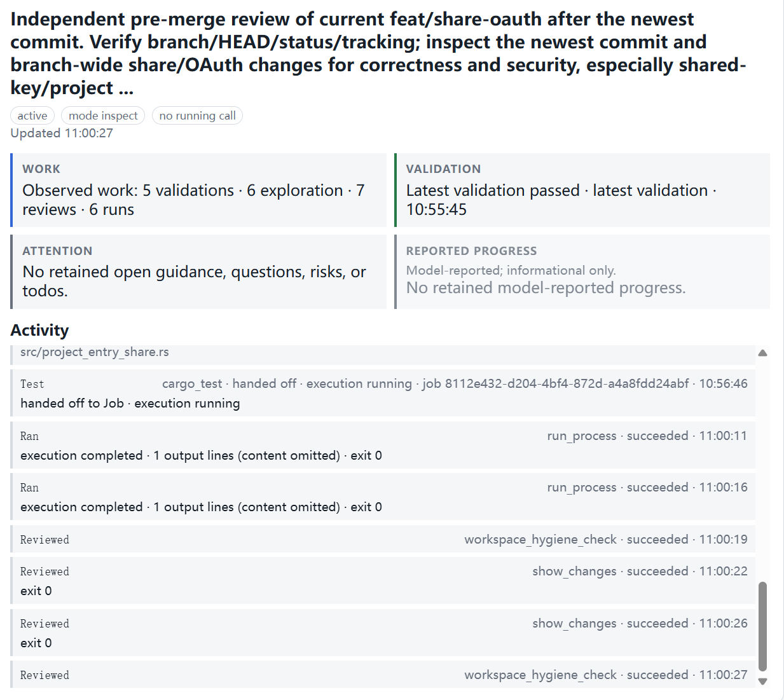Screen dimensions: 784x700
Task: Select the run_process entry at 11:00:11
Action: point(383,445)
